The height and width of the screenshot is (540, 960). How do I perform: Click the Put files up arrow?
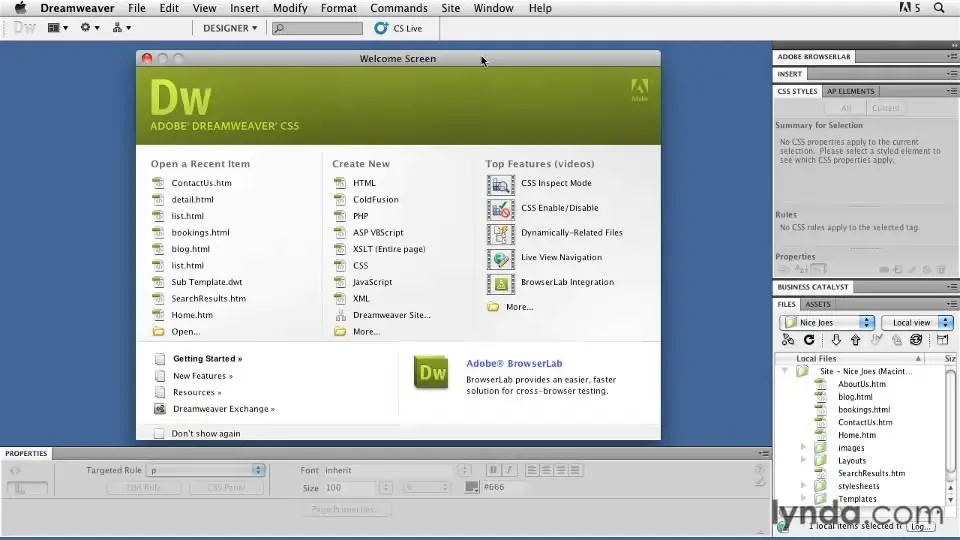[x=855, y=340]
